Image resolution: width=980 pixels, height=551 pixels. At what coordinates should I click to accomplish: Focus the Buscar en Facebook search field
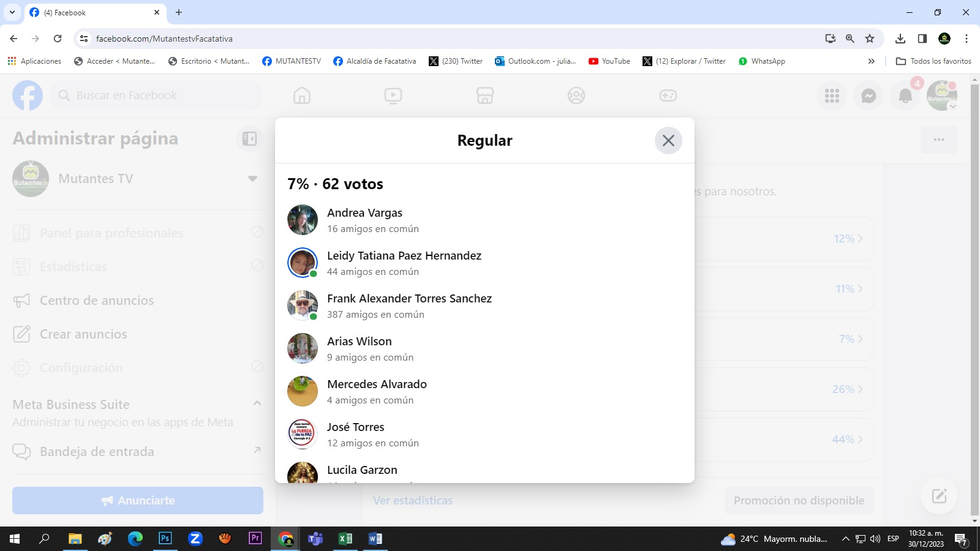159,96
